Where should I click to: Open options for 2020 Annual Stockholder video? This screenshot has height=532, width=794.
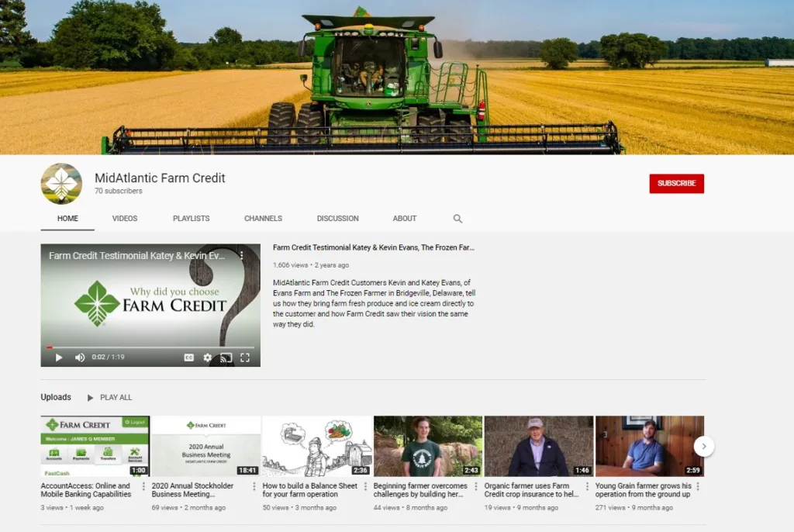pos(254,486)
